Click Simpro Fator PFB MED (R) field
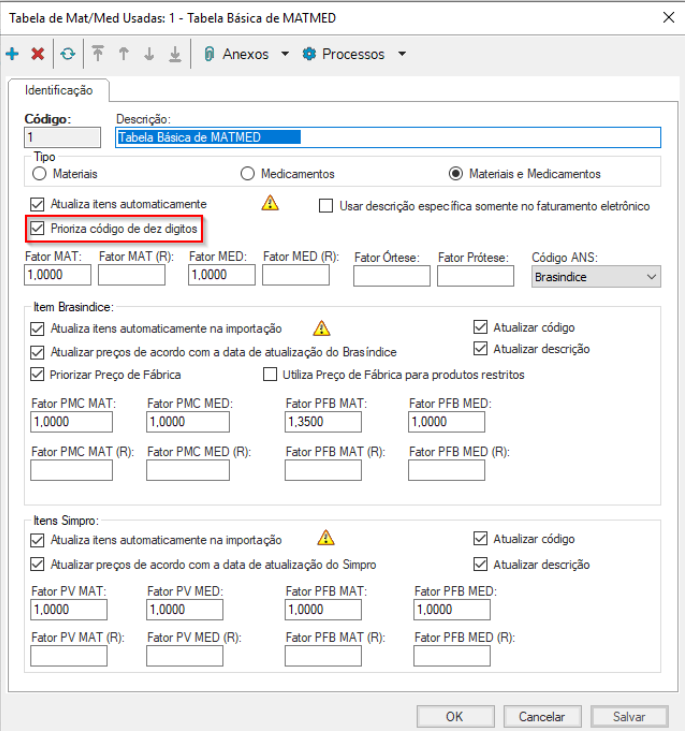This screenshot has height=731, width=685. 452,656
